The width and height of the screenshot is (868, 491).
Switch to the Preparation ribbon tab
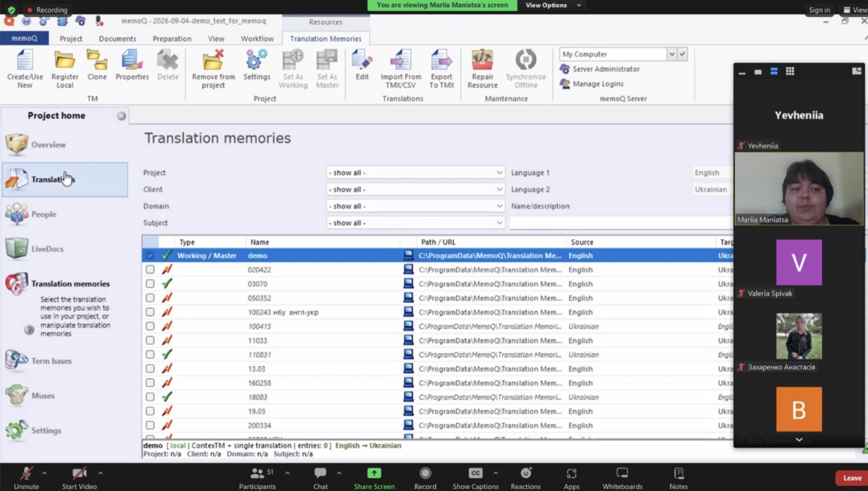pos(172,39)
